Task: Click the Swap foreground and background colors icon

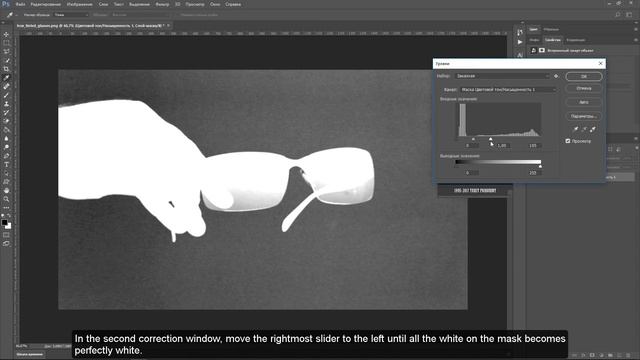Action: [9, 216]
